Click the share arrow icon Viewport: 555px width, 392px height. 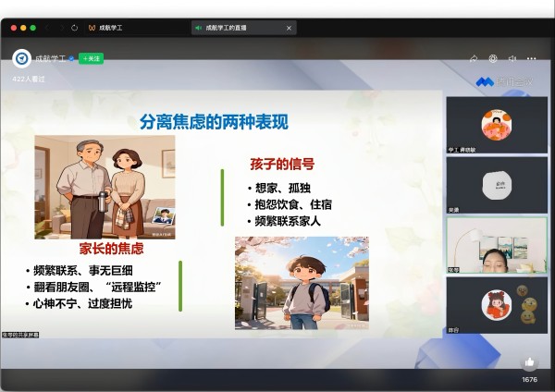474,58
